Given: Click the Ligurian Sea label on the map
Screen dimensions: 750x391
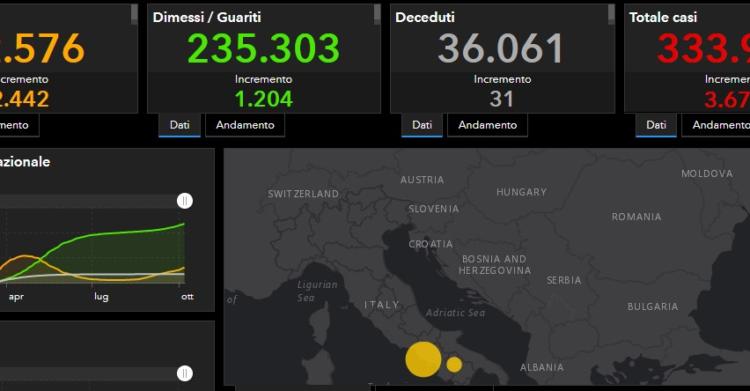Looking at the screenshot, I should [x=317, y=291].
